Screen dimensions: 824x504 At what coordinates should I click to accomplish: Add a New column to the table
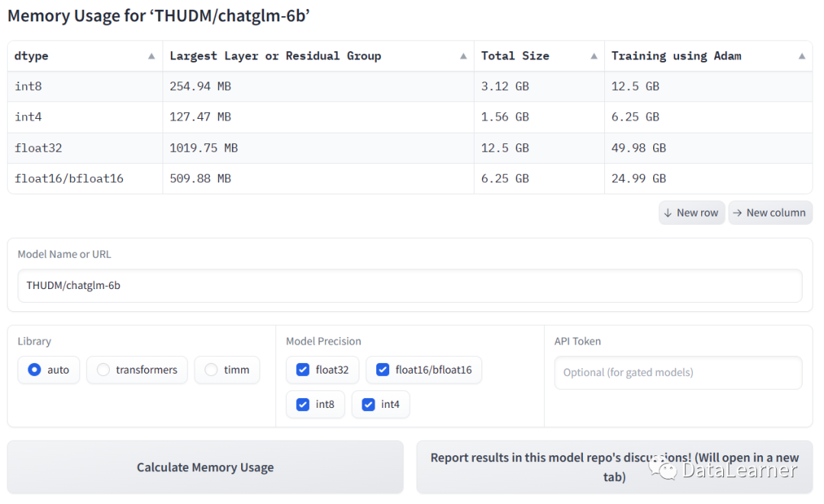771,213
